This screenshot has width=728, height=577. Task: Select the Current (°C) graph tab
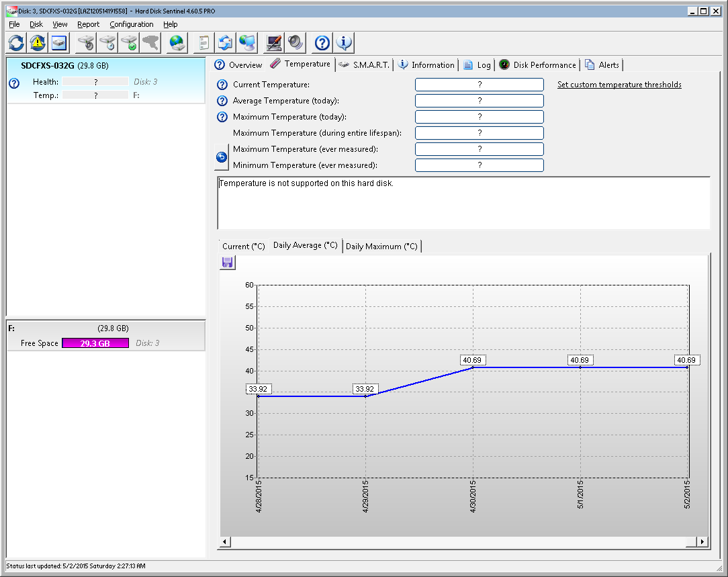(244, 247)
